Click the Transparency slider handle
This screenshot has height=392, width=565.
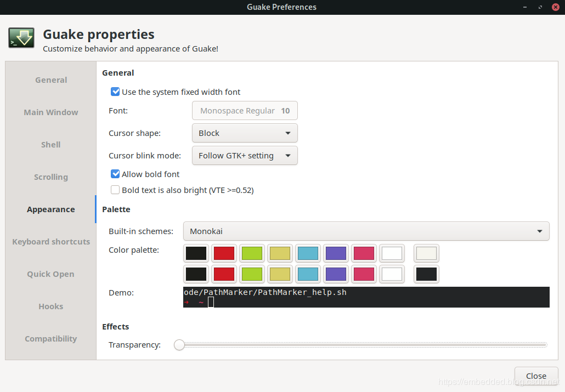tap(179, 345)
